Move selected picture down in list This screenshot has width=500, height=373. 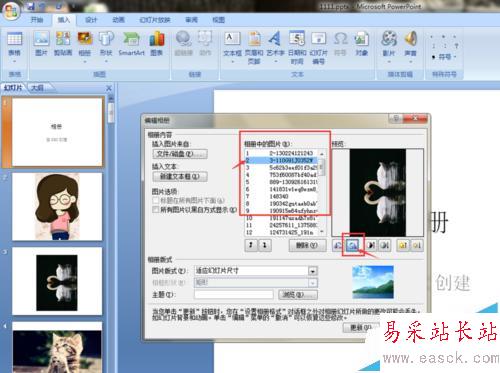[x=265, y=245]
